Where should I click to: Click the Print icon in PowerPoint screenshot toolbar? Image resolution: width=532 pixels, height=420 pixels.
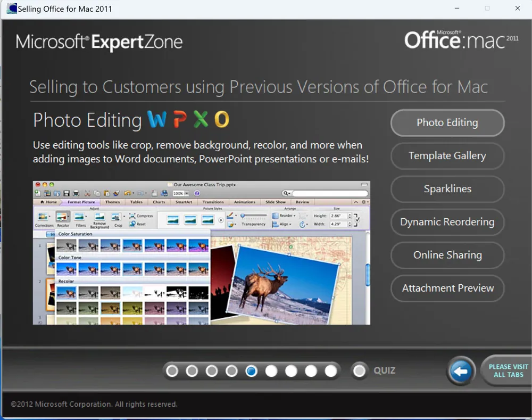pos(76,193)
